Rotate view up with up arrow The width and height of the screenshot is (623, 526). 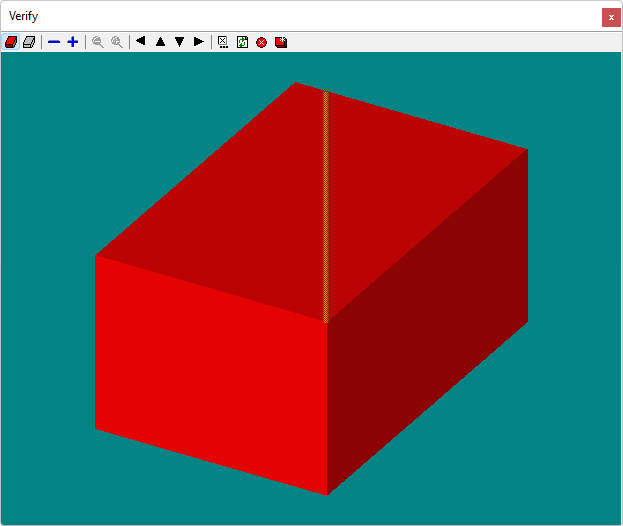point(161,41)
